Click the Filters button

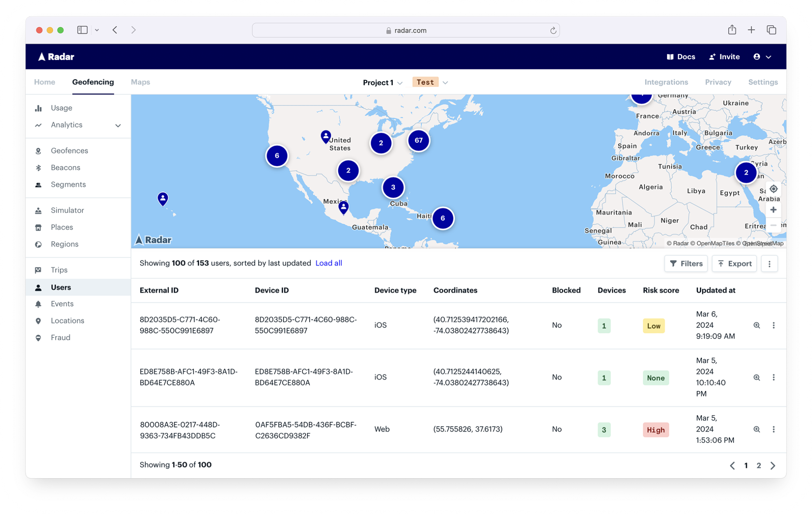point(686,263)
